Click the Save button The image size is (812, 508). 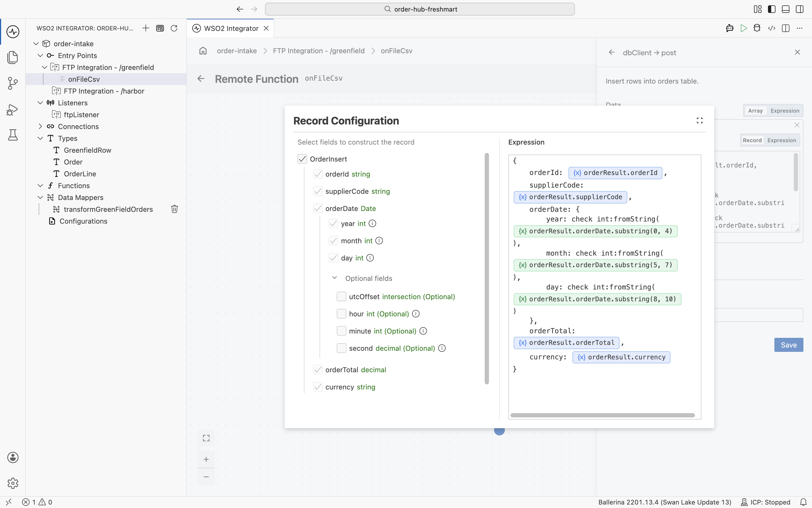pyautogui.click(x=789, y=345)
